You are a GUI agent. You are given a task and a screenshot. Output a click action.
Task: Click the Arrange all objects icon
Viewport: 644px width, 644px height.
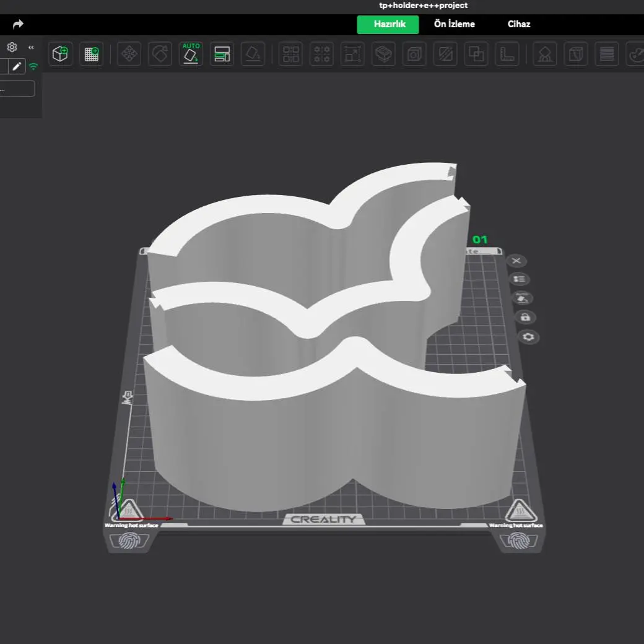tap(222, 54)
